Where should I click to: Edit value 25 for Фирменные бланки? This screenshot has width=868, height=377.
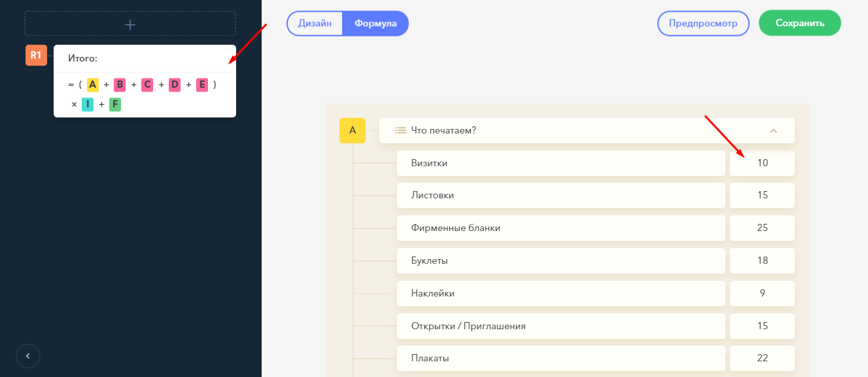[762, 228]
